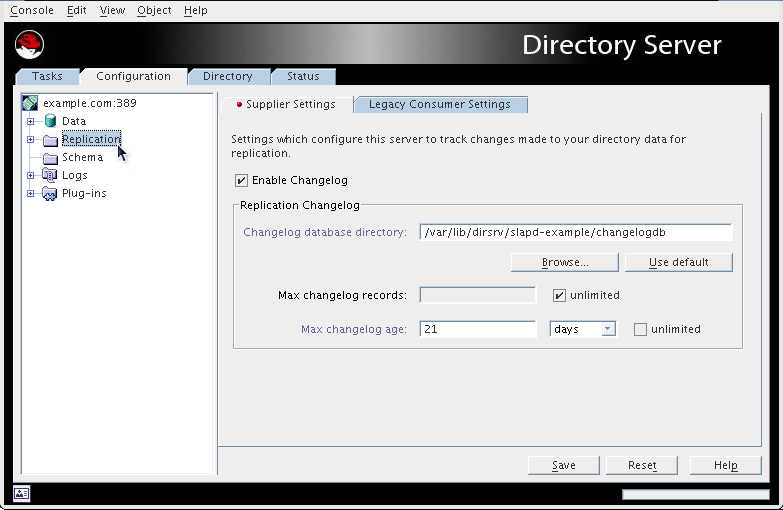Click the Schema folder icon
The height and width of the screenshot is (510, 783).
50,158
